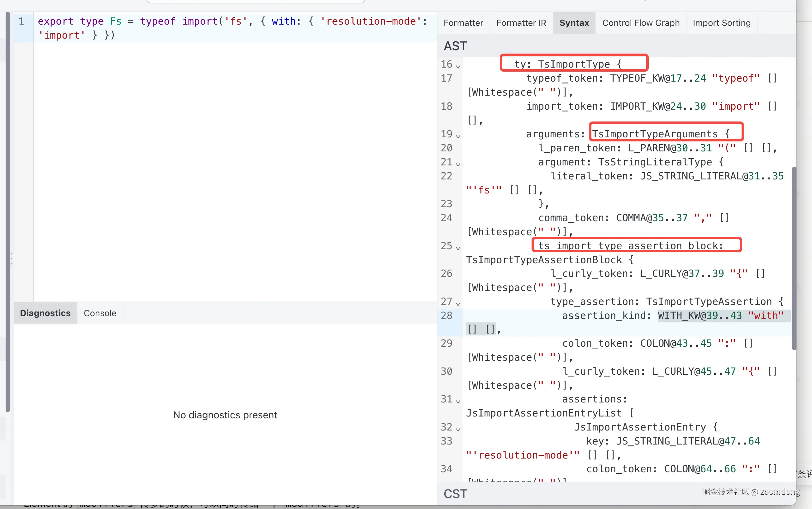Switch to the Import Sorting tab
Viewport: 812px width, 509px height.
tap(721, 23)
